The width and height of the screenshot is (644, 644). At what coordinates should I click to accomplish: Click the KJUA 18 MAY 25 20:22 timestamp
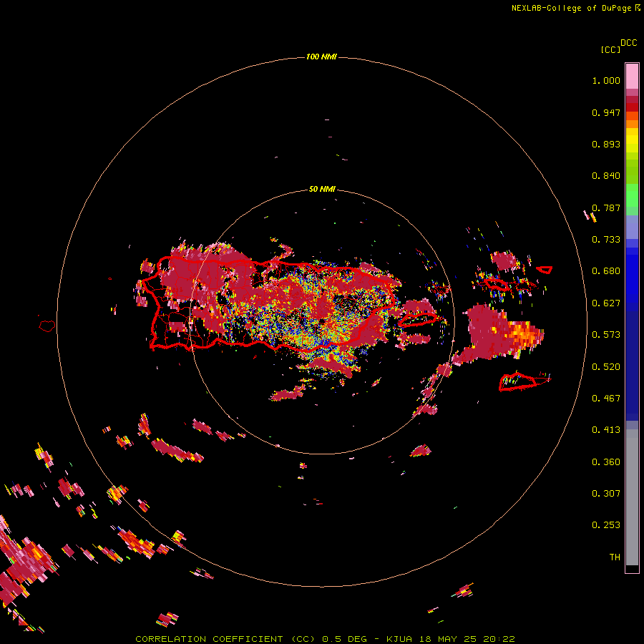pos(451,639)
